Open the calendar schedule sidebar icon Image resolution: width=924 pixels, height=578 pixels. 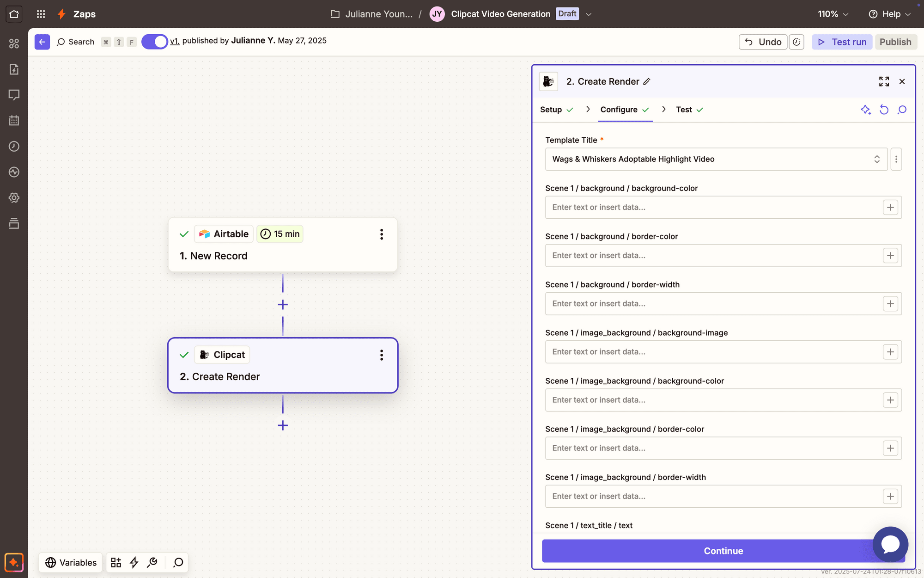14,121
